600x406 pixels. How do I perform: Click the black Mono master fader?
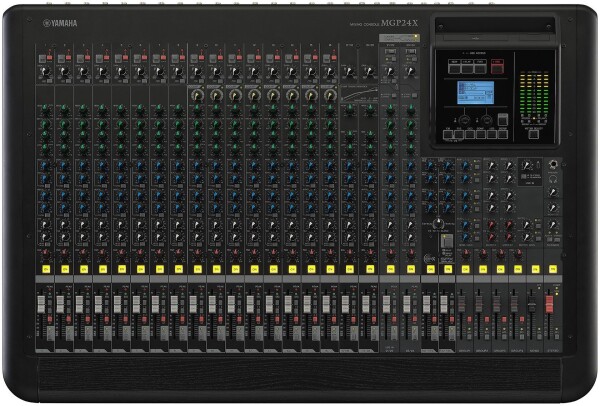(x=532, y=304)
